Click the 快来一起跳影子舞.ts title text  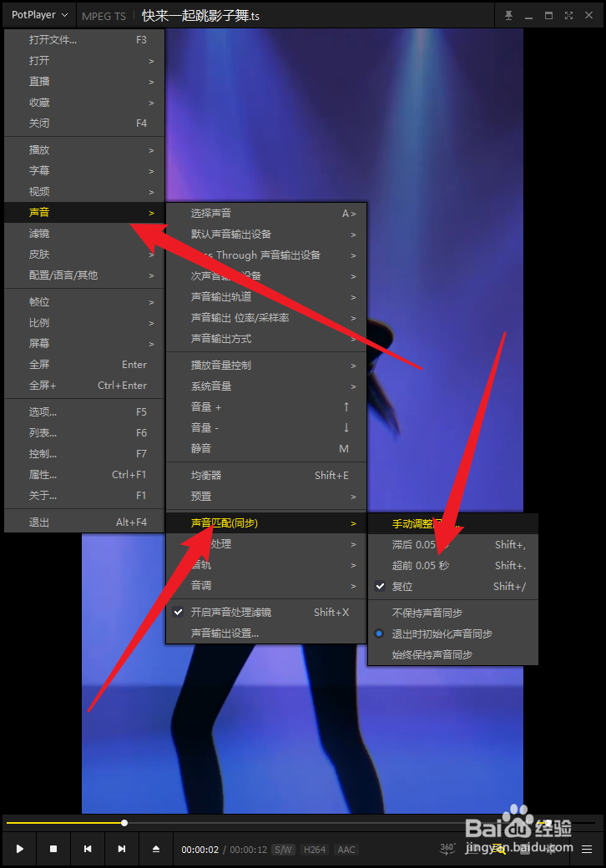click(200, 16)
